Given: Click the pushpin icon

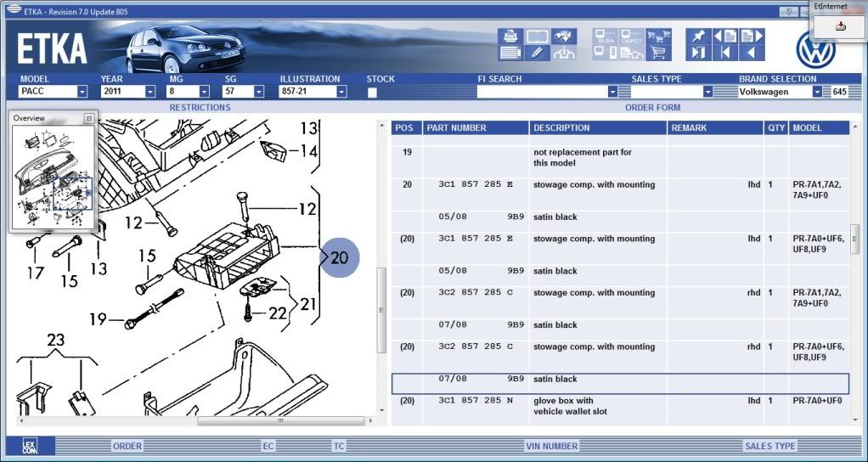Looking at the screenshot, I should [699, 37].
